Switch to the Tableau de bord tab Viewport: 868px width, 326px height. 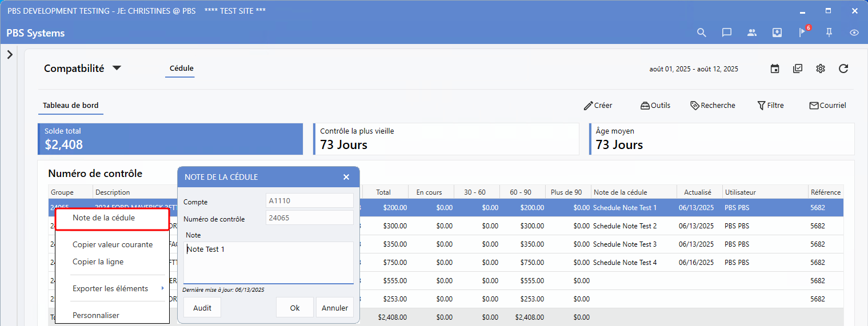[71, 106]
